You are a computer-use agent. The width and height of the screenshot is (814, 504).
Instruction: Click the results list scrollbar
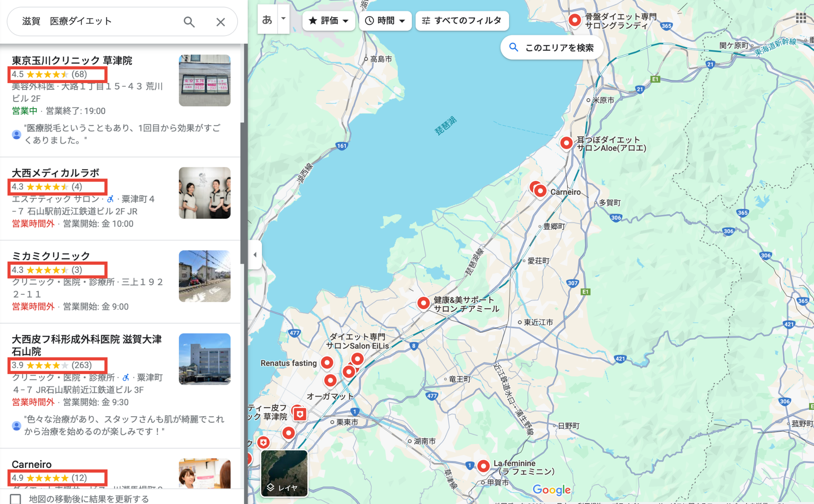242,193
